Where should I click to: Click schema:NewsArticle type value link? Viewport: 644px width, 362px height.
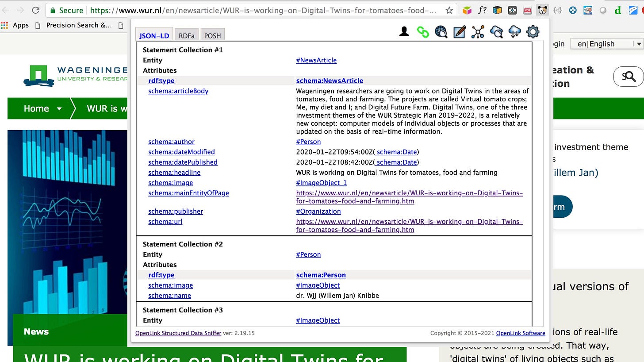(330, 81)
